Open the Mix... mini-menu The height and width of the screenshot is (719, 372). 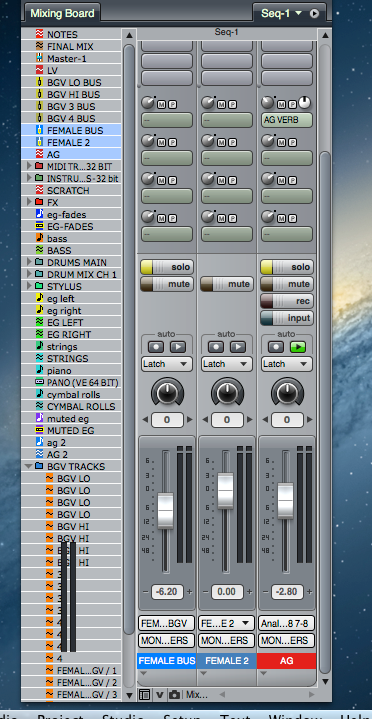coord(197,695)
